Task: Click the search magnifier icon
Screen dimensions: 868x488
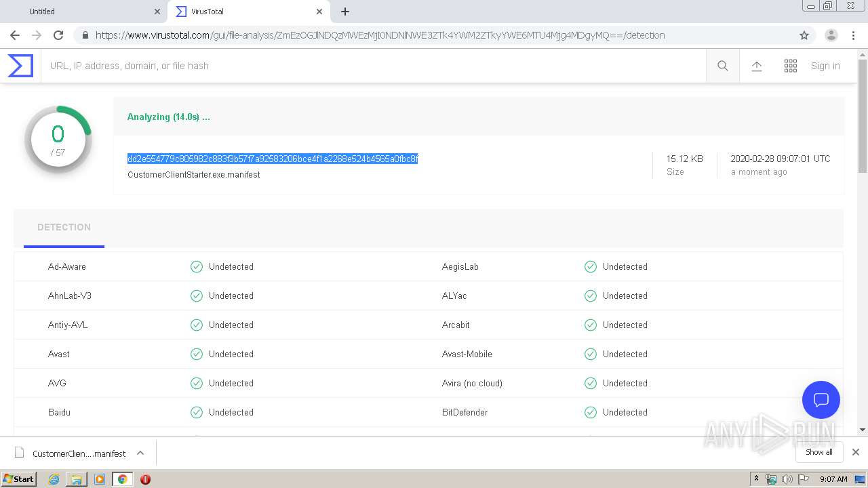Action: (x=723, y=66)
